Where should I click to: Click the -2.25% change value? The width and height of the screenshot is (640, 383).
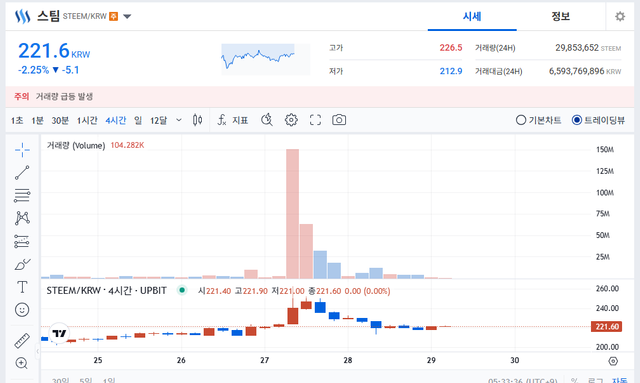click(x=33, y=70)
